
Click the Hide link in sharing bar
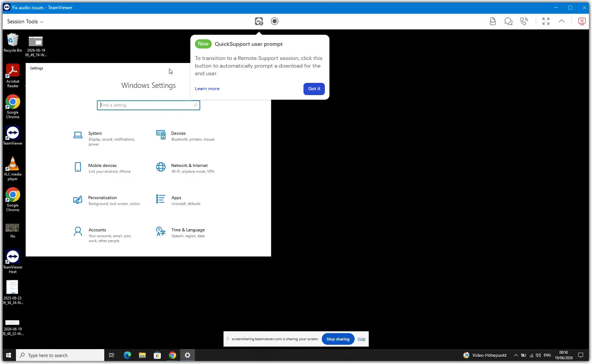pyautogui.click(x=362, y=339)
